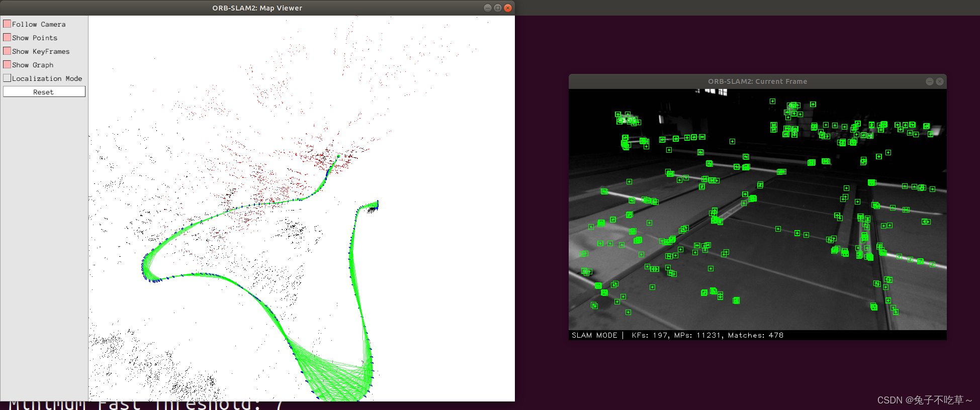Close the Current Frame window
Image resolution: width=980 pixels, height=410 pixels.
[x=939, y=81]
